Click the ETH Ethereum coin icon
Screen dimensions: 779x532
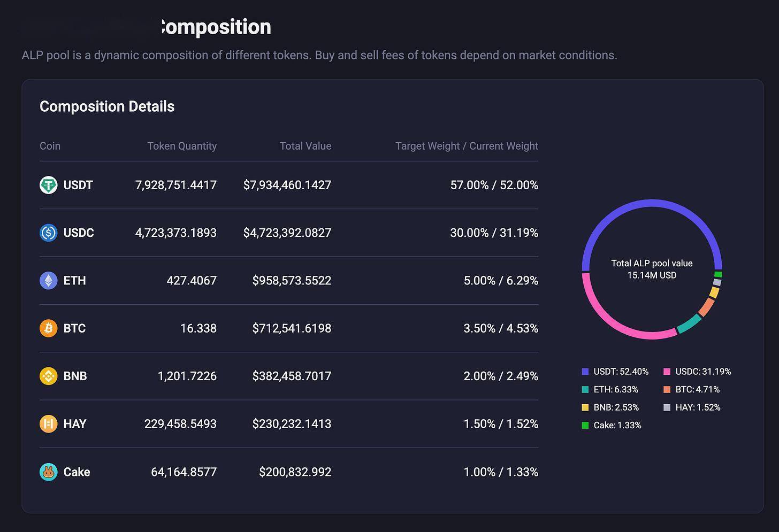tap(49, 280)
